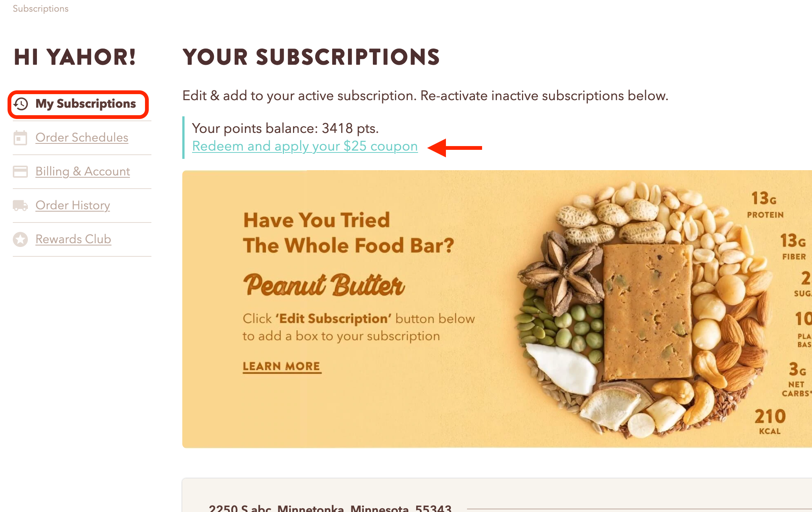Click LEARN MORE about Peanut Butter bar
This screenshot has width=812, height=512.
pyautogui.click(x=281, y=366)
